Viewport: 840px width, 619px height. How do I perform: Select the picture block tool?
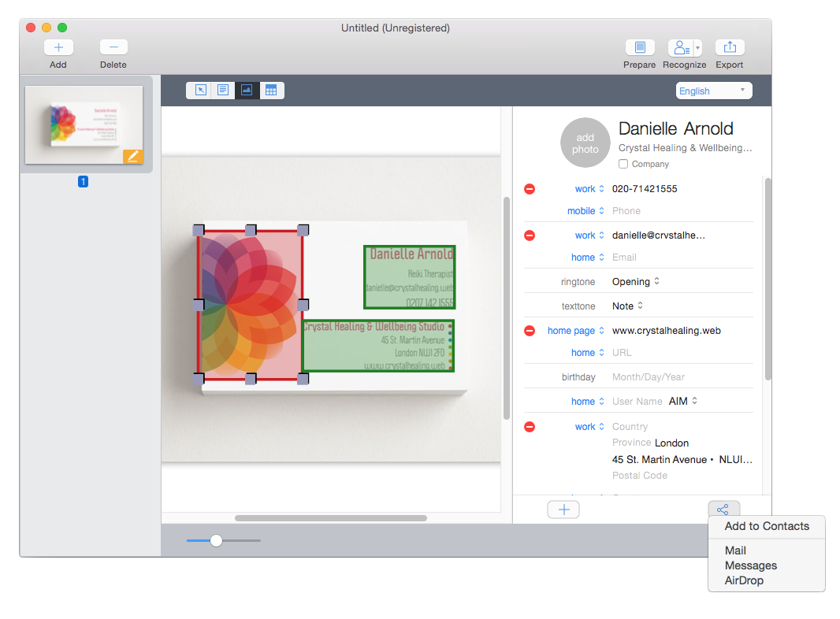247,91
